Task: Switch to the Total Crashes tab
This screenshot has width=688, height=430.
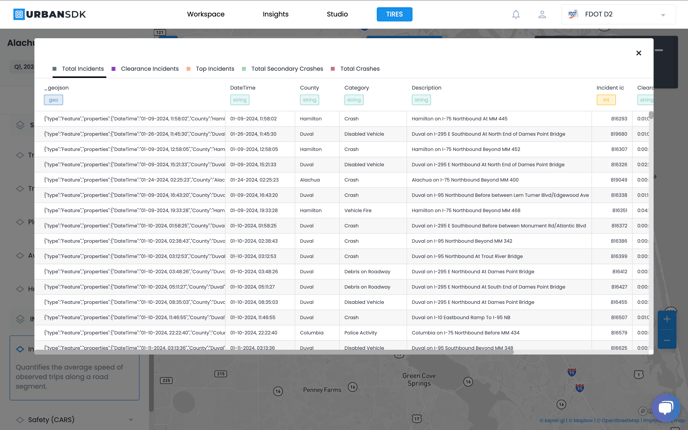Action: point(356,69)
